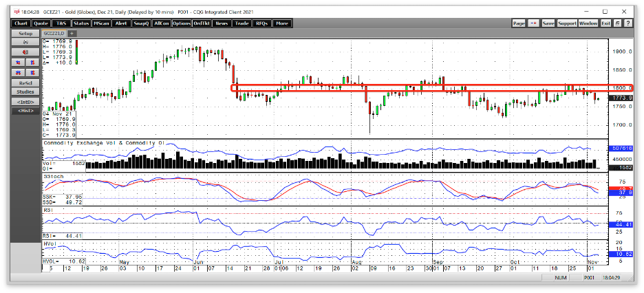This screenshot has width=644, height=293.
Task: Open the Quote view
Action: [x=41, y=23]
